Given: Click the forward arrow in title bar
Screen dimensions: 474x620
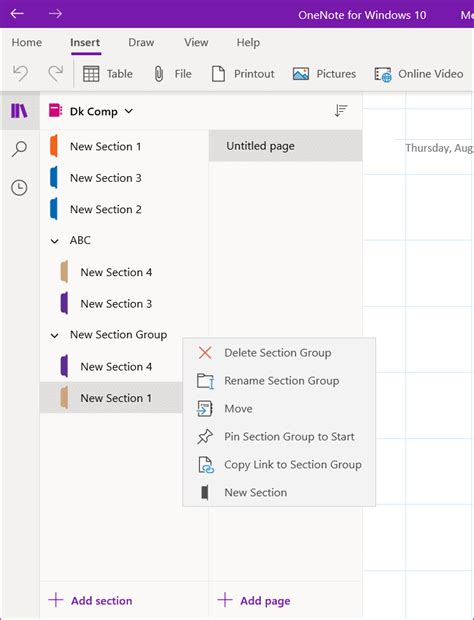Looking at the screenshot, I should 55,14.
